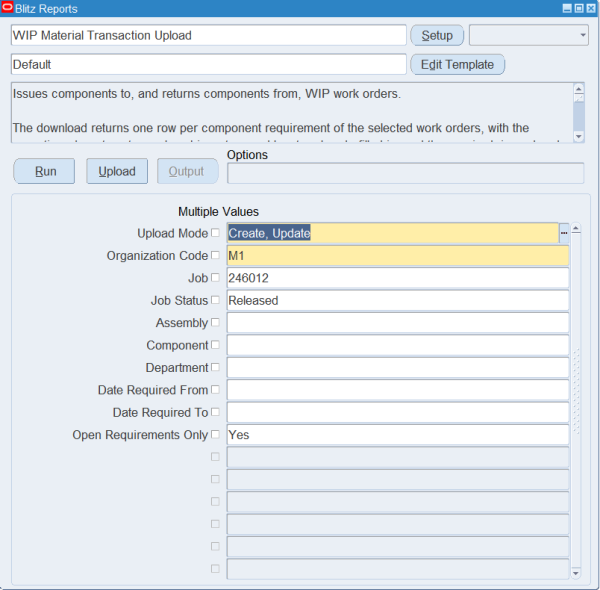Click the Open Requirements Only field Yes

click(398, 435)
